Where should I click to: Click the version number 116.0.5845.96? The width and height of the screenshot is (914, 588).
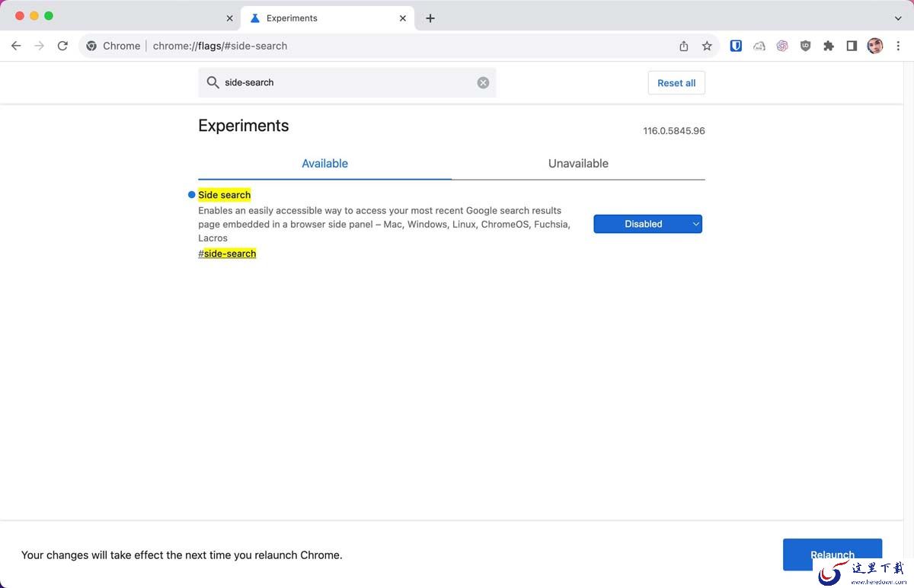[674, 131]
